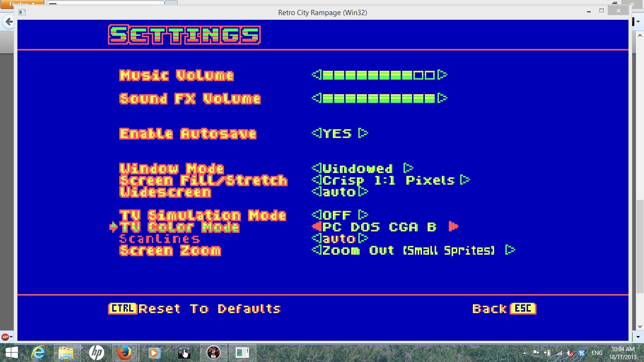Screen dimensions: 644x362
Task: Open File Explorer from the taskbar
Action: [x=66, y=353]
